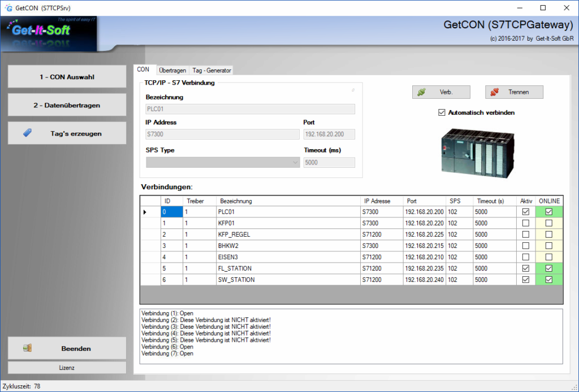
Task: Click the Lizenz button
Action: click(x=67, y=368)
